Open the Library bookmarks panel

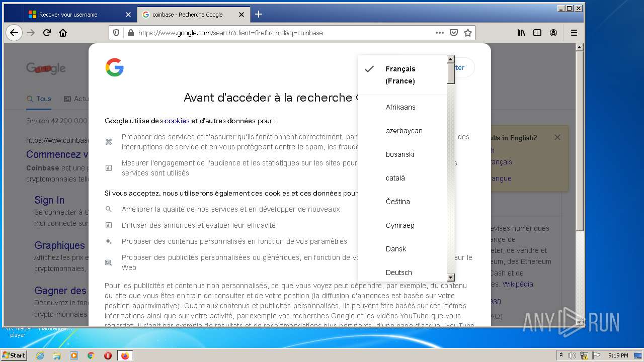pyautogui.click(x=522, y=33)
